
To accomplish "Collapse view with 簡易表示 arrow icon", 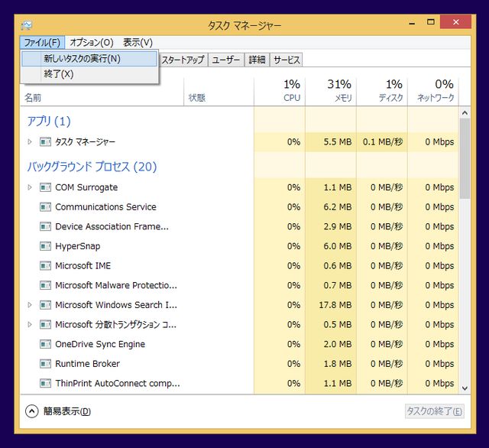I will [x=32, y=411].
